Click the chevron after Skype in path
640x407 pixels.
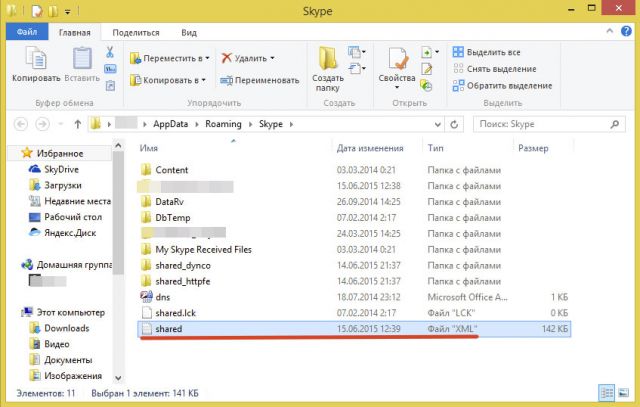[x=291, y=124]
